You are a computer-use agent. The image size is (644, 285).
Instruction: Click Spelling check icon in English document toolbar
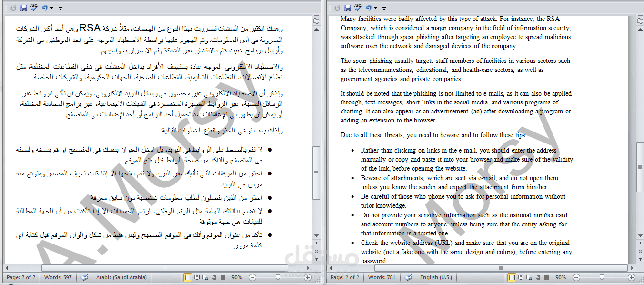click(358, 8)
